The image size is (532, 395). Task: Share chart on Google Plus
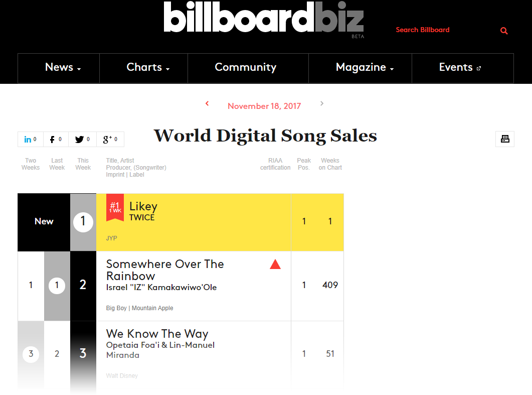110,140
